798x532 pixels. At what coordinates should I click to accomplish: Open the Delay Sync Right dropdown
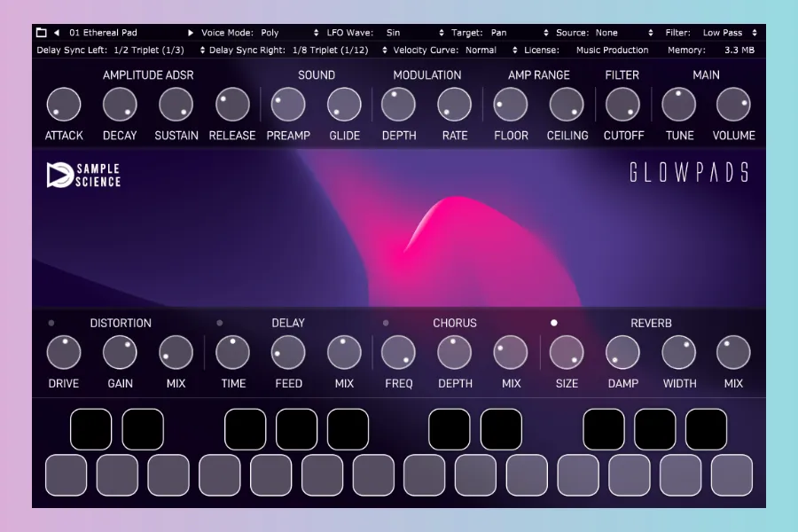[x=298, y=50]
